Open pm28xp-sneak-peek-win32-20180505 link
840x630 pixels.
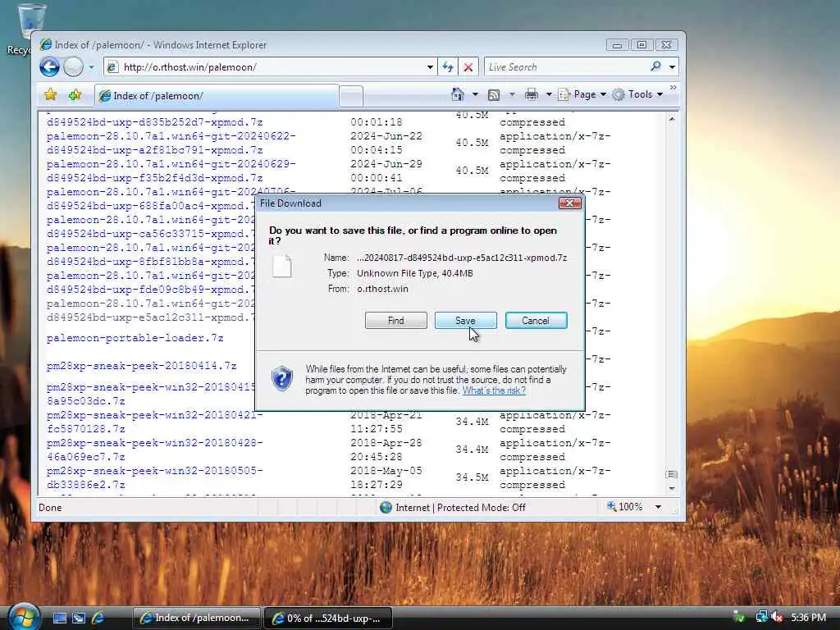pos(154,478)
